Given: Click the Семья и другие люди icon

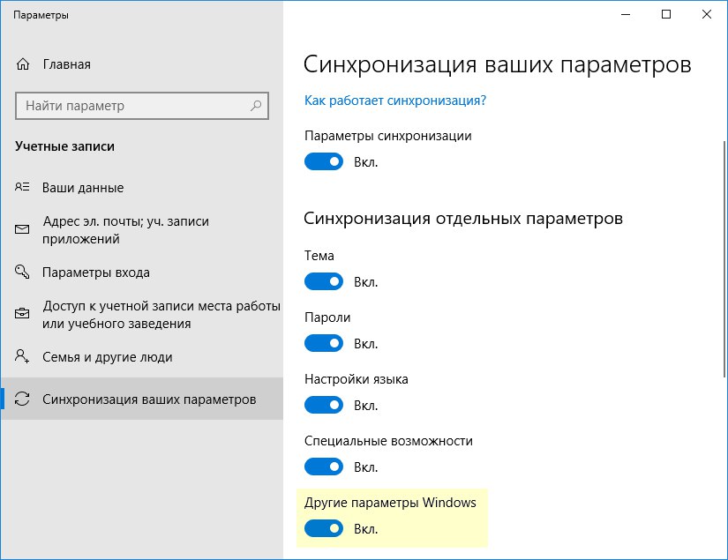Looking at the screenshot, I should click(22, 356).
